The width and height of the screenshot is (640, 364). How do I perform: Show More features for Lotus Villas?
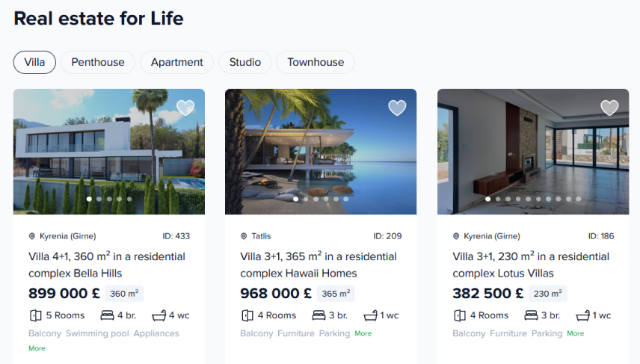tap(575, 333)
